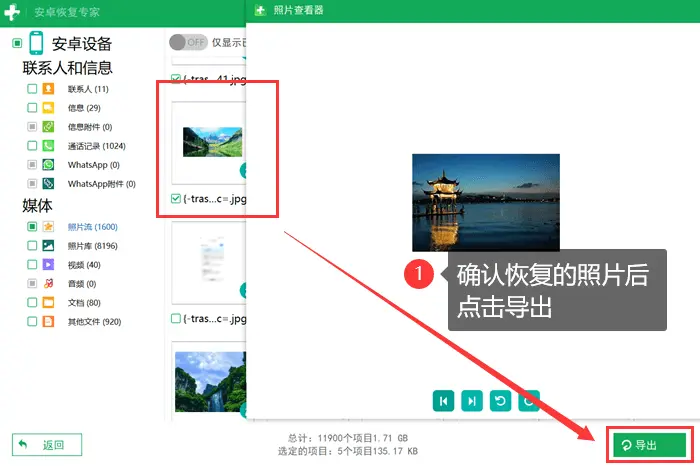Uncheck the checkbox under the mountain lake thumbnail
The image size is (700, 466).
tap(176, 199)
